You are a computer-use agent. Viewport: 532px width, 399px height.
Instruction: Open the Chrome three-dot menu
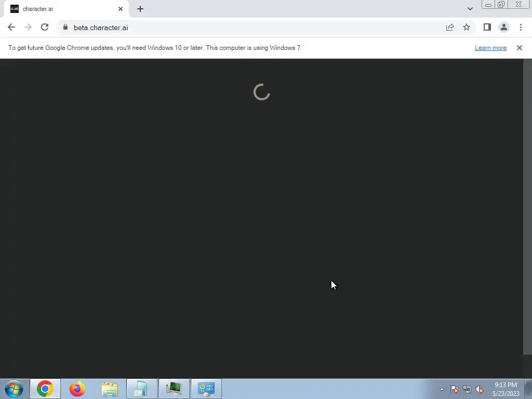[x=521, y=28]
